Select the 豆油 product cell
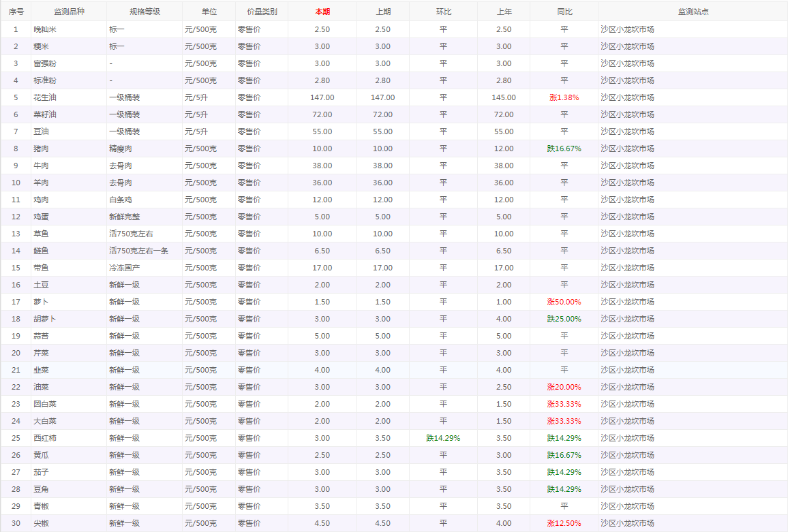 (x=69, y=132)
